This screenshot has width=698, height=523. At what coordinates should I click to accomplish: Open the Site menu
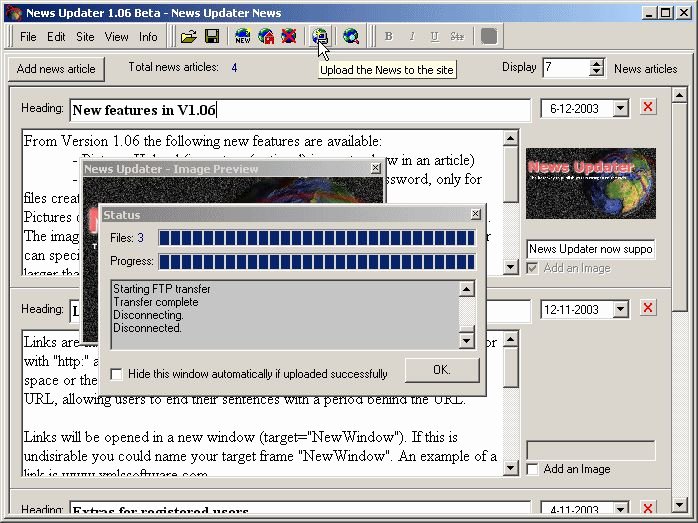click(x=85, y=36)
